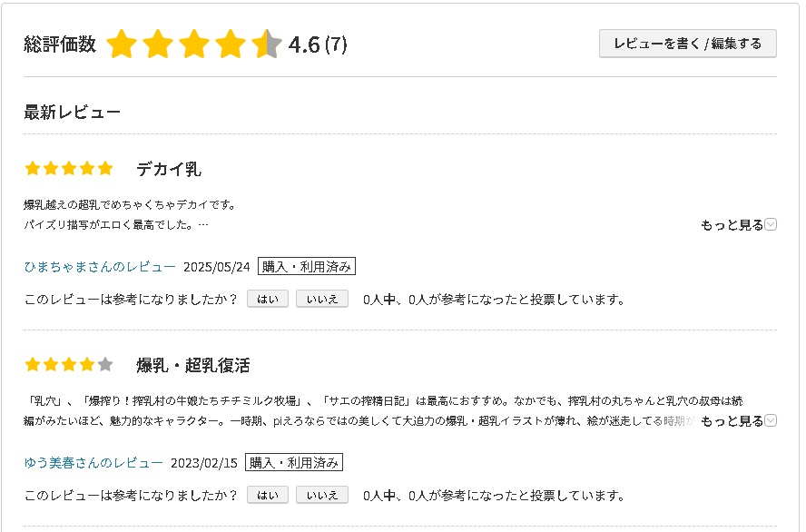Open ゆう美春さんのレビュー link
The height and width of the screenshot is (532, 806).
[93, 463]
